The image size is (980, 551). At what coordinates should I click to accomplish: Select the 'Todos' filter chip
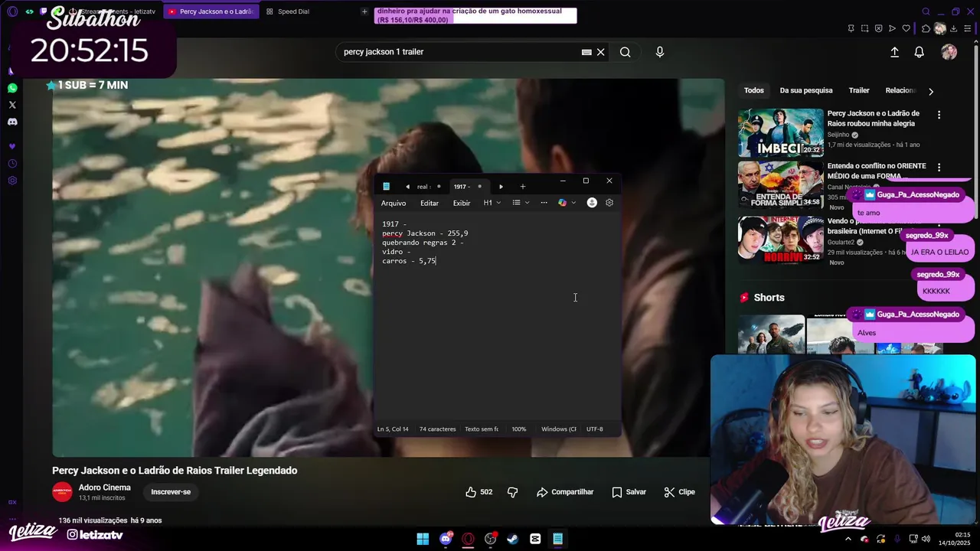tap(754, 90)
